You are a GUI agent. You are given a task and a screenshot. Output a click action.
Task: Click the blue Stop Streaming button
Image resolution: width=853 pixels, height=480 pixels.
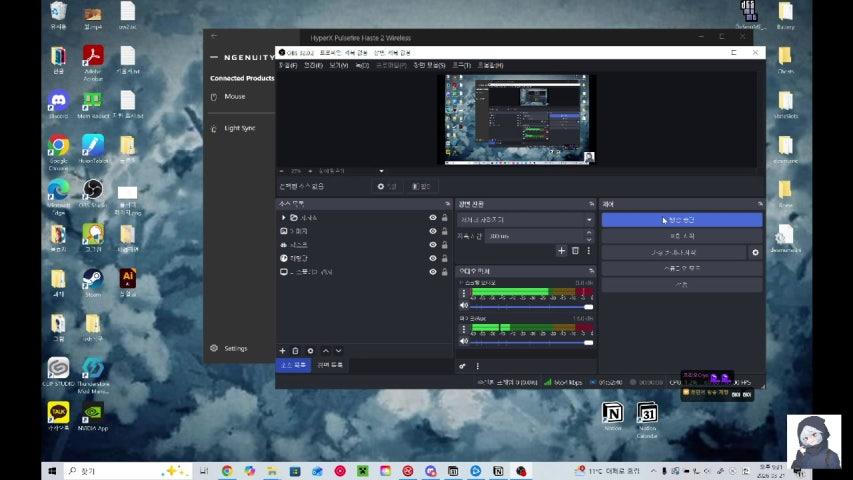(x=681, y=219)
